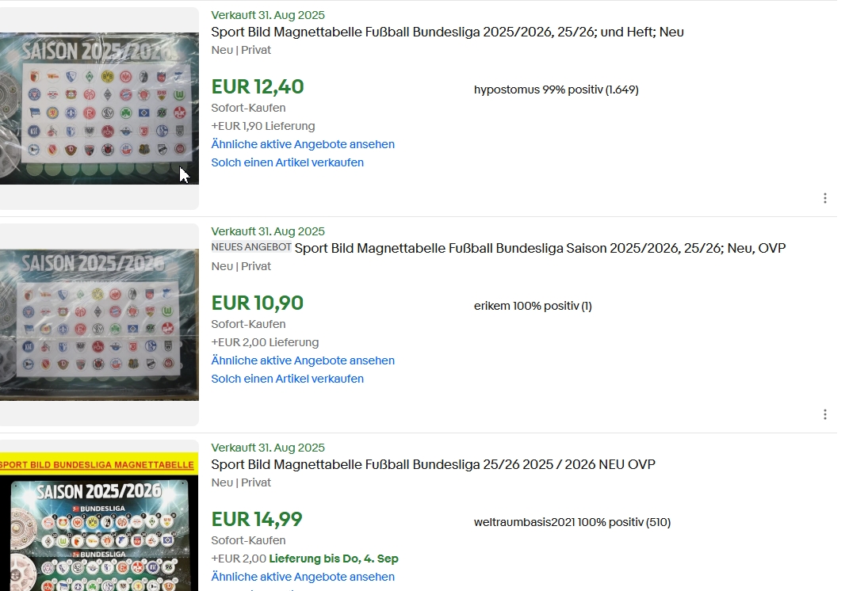Open listing title ending "2025 / 2026 NEU OVP"

pyautogui.click(x=433, y=465)
